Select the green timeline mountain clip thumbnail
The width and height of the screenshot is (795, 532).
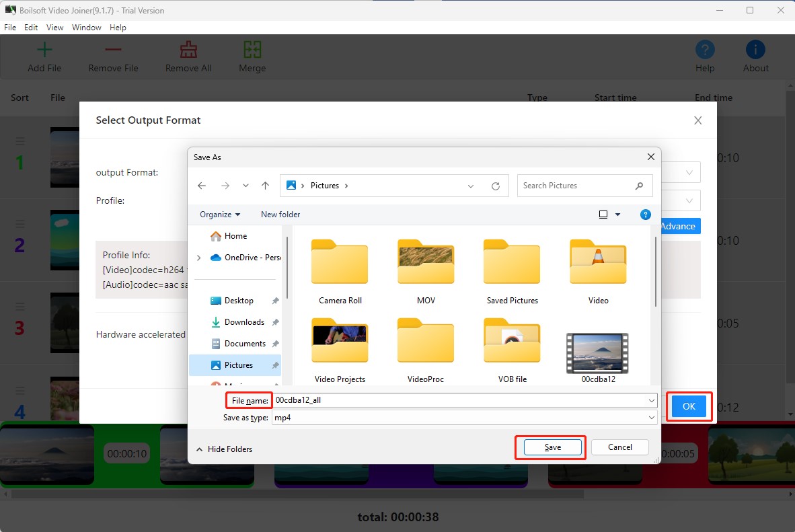pyautogui.click(x=47, y=455)
